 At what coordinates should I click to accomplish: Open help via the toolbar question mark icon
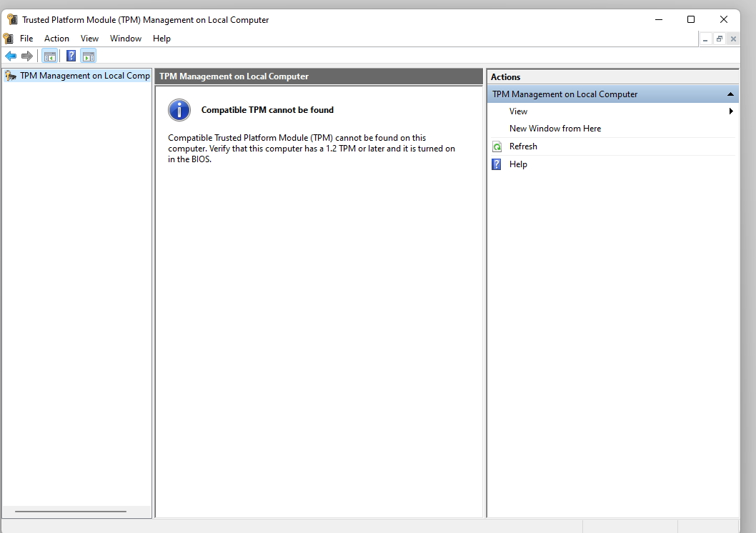point(70,56)
